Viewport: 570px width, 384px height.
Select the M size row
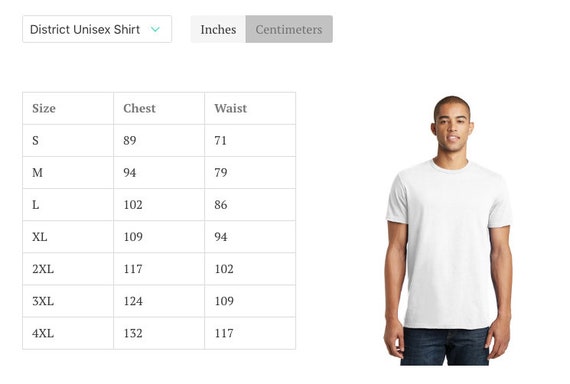pos(159,173)
